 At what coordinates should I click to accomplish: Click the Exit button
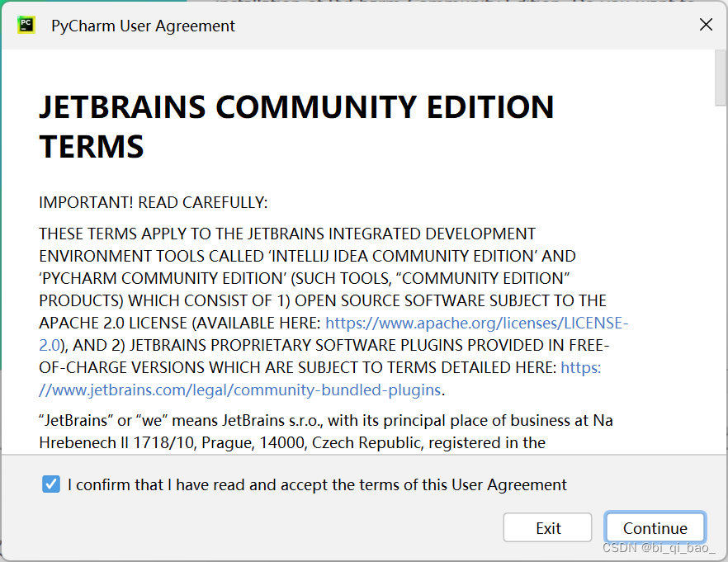pyautogui.click(x=547, y=527)
